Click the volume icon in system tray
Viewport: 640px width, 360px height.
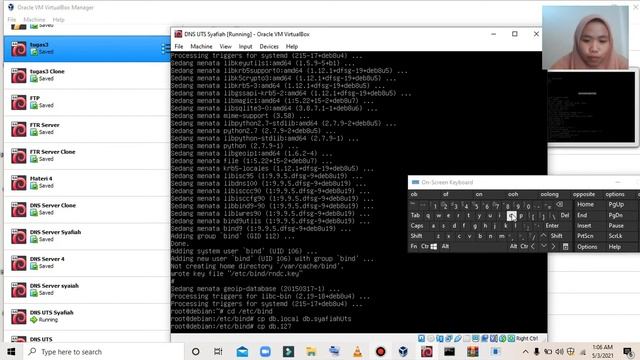(559, 351)
